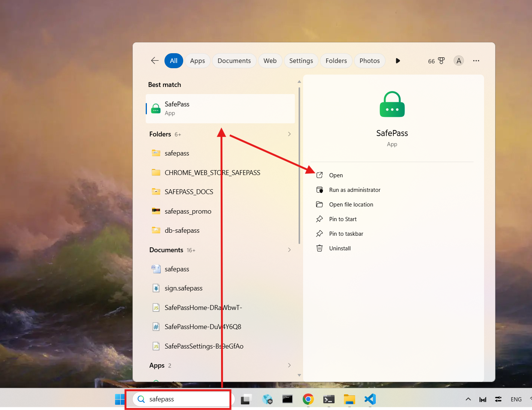Switch to the Folders filter tab
This screenshot has height=410, width=532.
(x=336, y=61)
